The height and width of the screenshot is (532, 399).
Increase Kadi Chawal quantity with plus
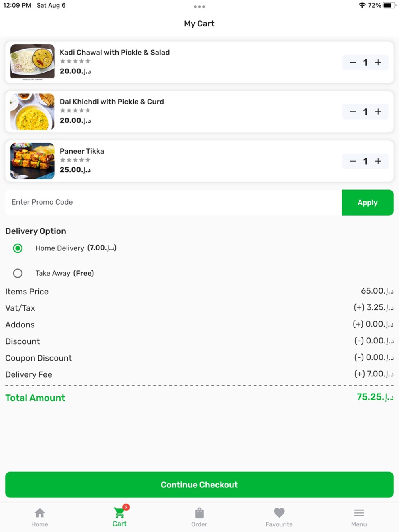click(x=378, y=63)
